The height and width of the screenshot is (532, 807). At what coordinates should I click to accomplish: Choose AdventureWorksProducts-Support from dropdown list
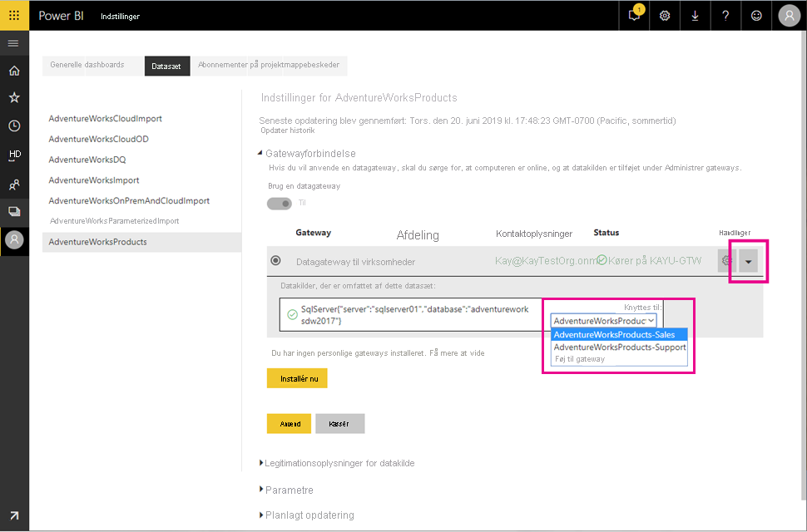pyautogui.click(x=620, y=347)
